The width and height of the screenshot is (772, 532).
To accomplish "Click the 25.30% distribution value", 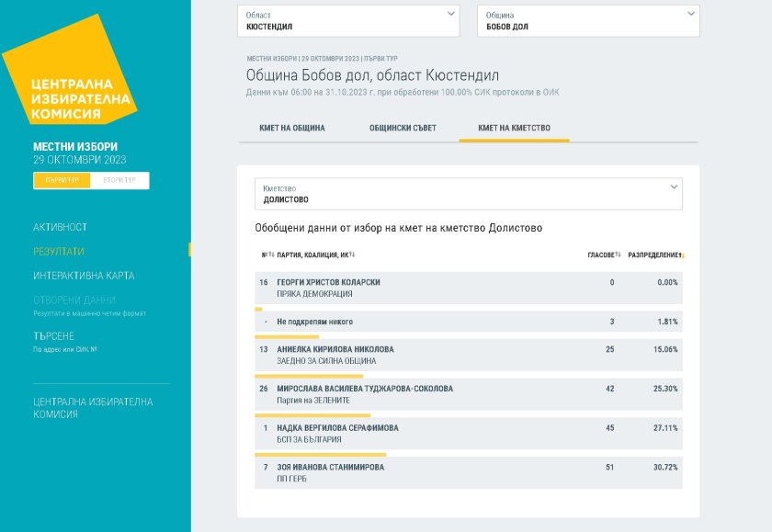I will 665,389.
